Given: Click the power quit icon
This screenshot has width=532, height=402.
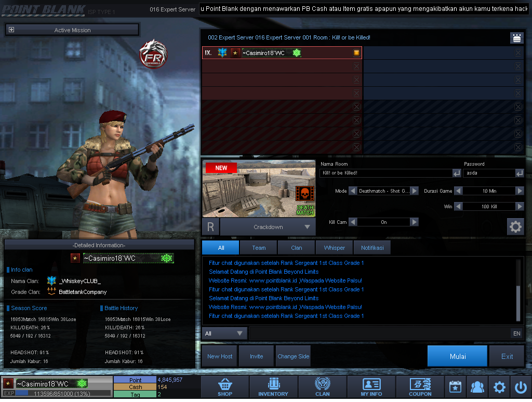Looking at the screenshot, I should pos(521,387).
